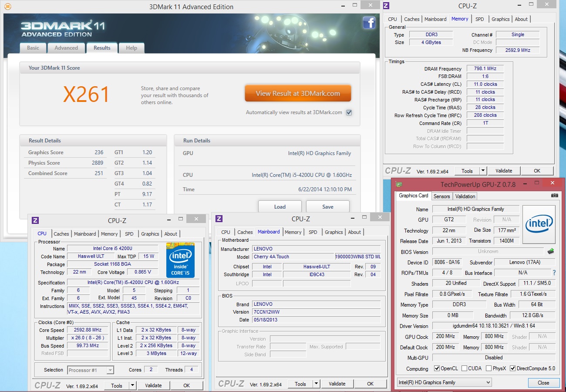Click the GPU-Z BIOS save chip icon
The width and height of the screenshot is (566, 392).
(x=551, y=251)
